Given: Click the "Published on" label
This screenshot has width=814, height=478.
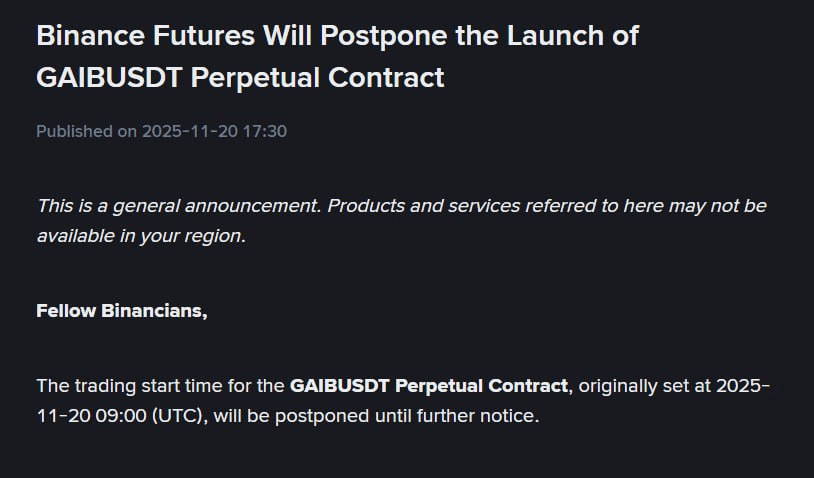Looking at the screenshot, I should point(87,131).
